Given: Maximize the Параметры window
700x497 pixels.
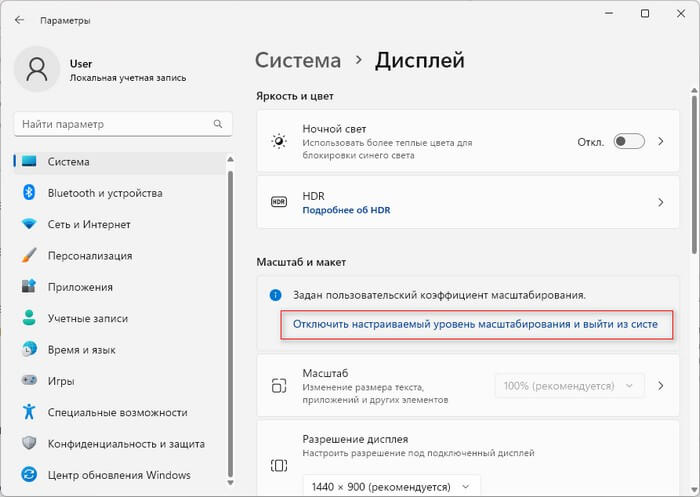Looking at the screenshot, I should pos(645,14).
